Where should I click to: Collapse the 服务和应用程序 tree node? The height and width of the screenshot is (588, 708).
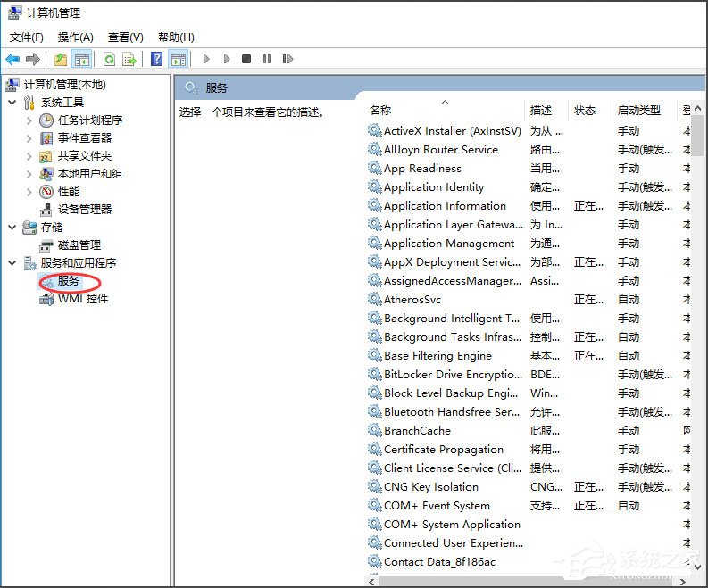click(x=12, y=263)
